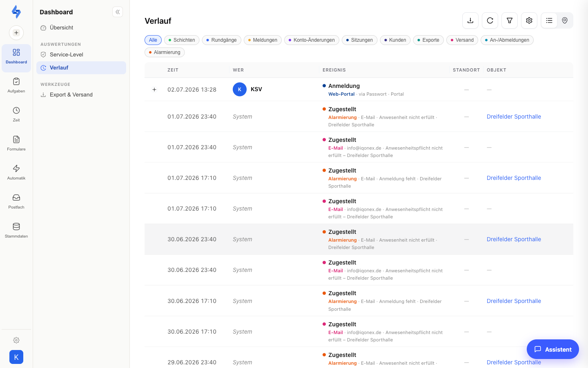588x368 pixels.
Task: Collapse the Dashboard sidebar panel
Action: pyautogui.click(x=118, y=12)
